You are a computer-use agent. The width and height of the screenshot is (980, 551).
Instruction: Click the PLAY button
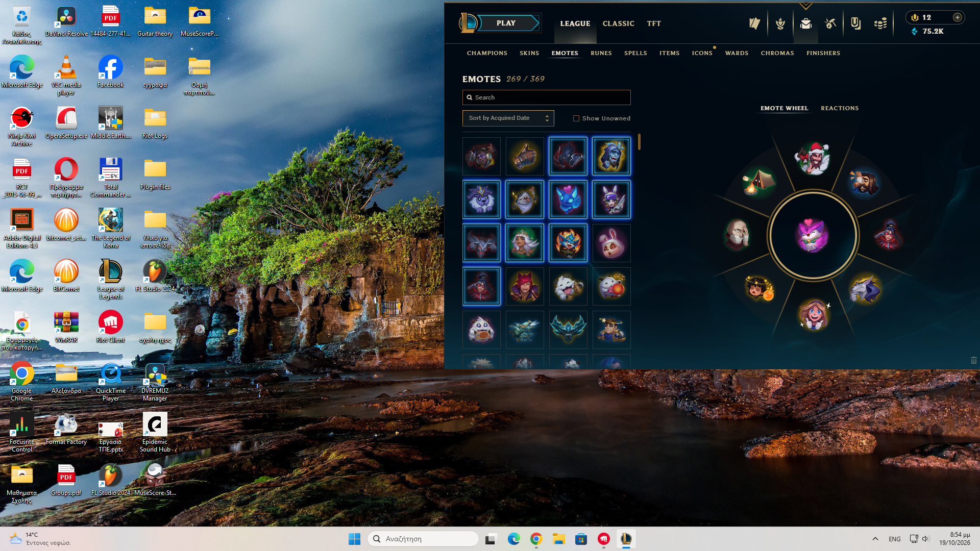pos(506,23)
